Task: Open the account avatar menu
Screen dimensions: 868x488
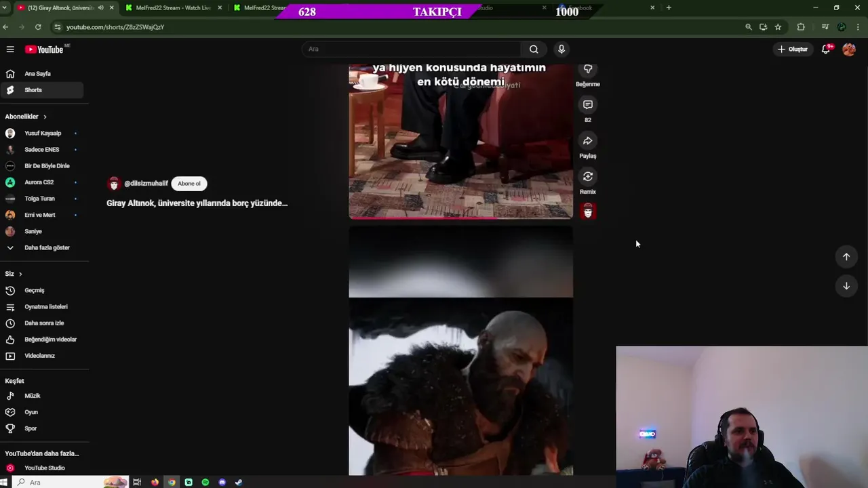Action: (x=849, y=49)
